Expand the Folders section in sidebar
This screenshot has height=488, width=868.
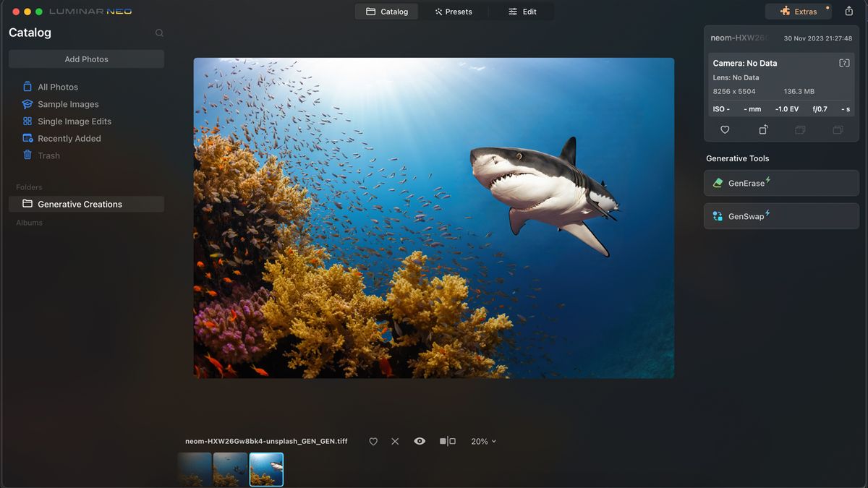pyautogui.click(x=29, y=187)
